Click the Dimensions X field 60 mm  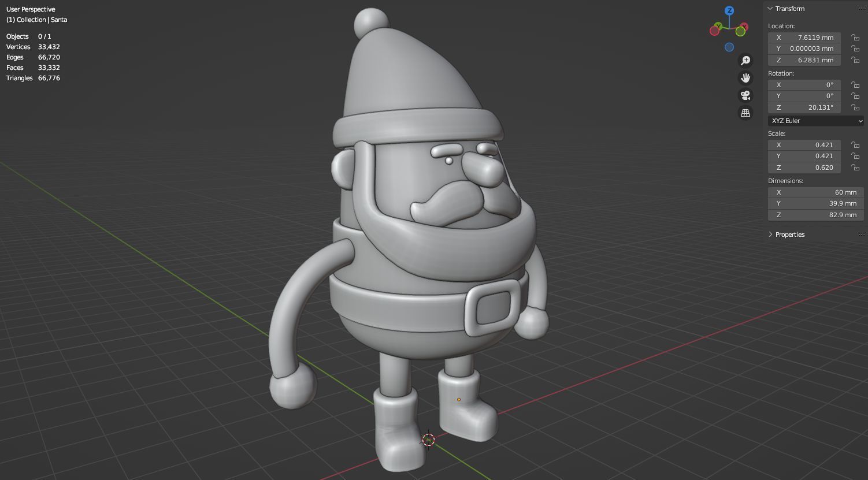click(x=816, y=192)
